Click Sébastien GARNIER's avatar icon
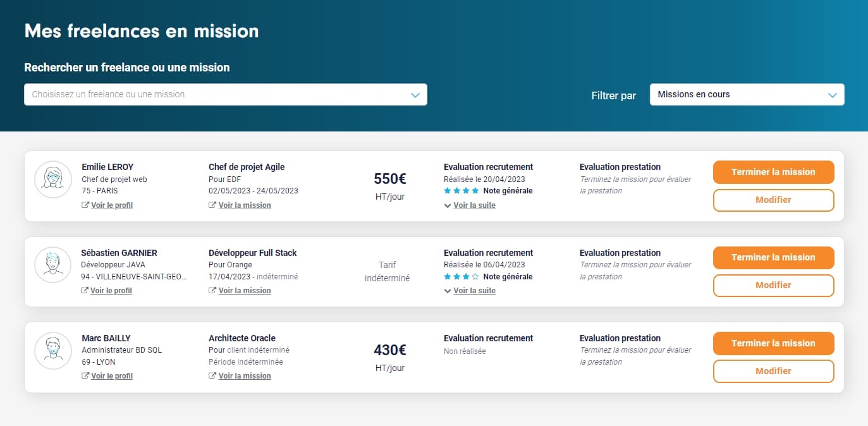This screenshot has height=426, width=868. click(x=53, y=265)
